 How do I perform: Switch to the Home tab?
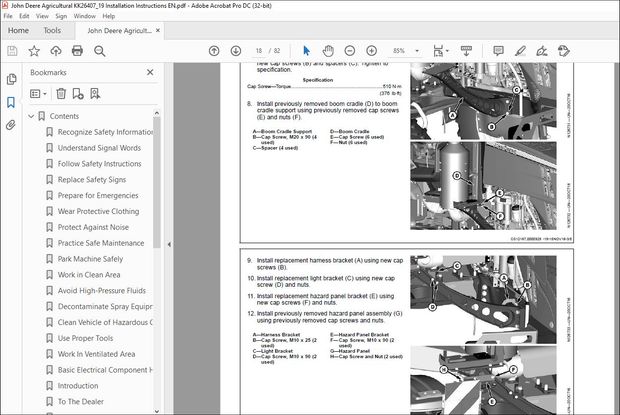pyautogui.click(x=18, y=30)
